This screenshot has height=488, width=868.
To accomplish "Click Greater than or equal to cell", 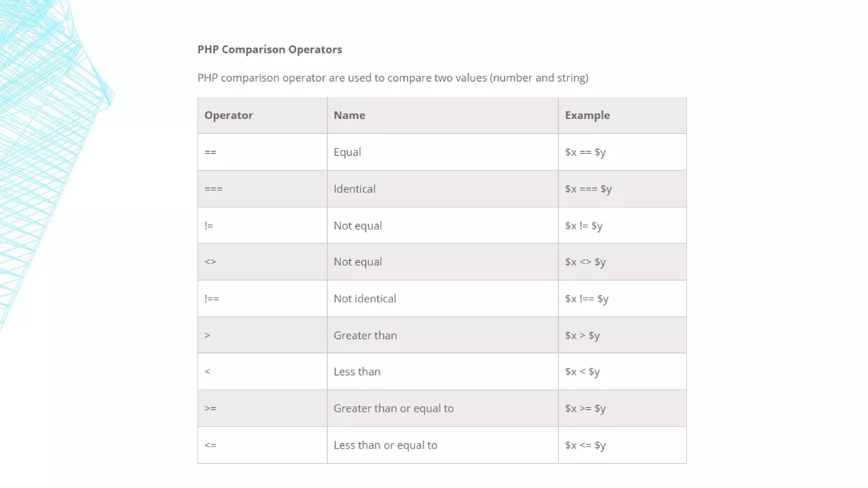I will [x=442, y=408].
